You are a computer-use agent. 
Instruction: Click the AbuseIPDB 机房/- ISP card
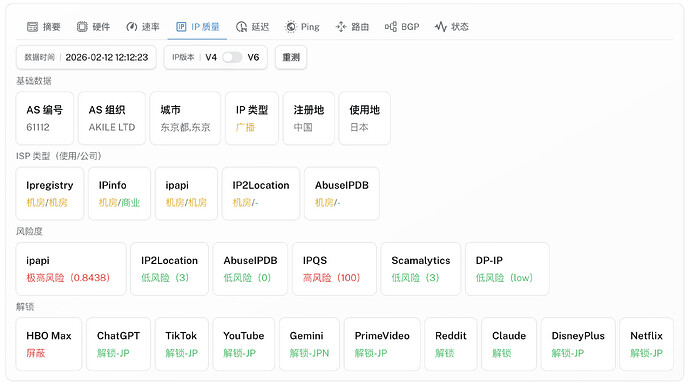click(x=342, y=194)
